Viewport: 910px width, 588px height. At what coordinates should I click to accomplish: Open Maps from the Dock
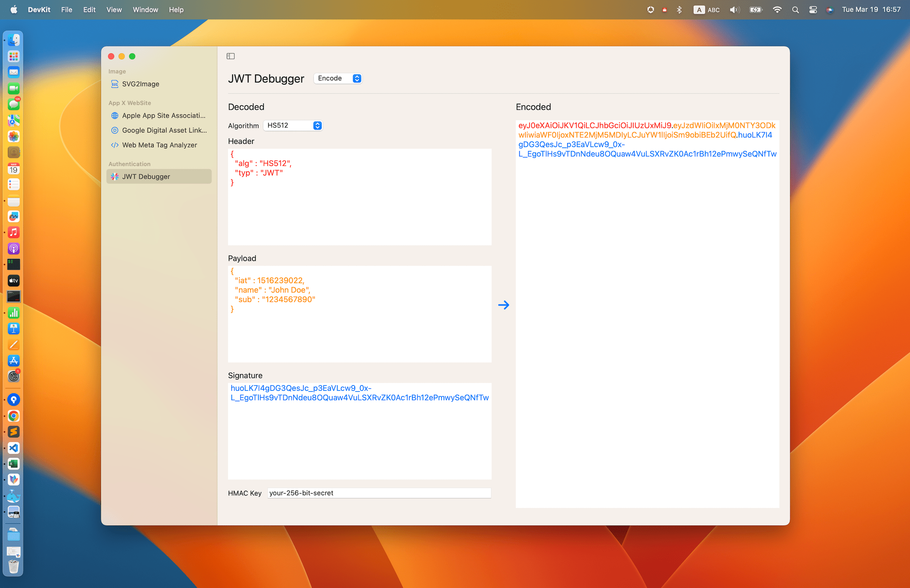pyautogui.click(x=14, y=121)
